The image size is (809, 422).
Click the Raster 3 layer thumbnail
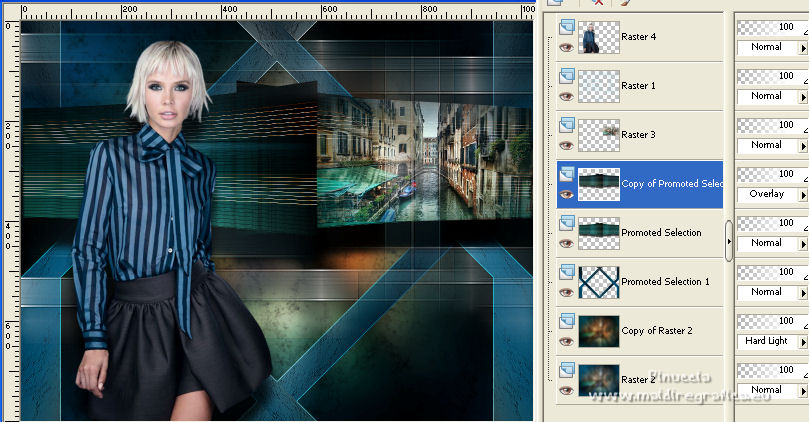[x=598, y=135]
